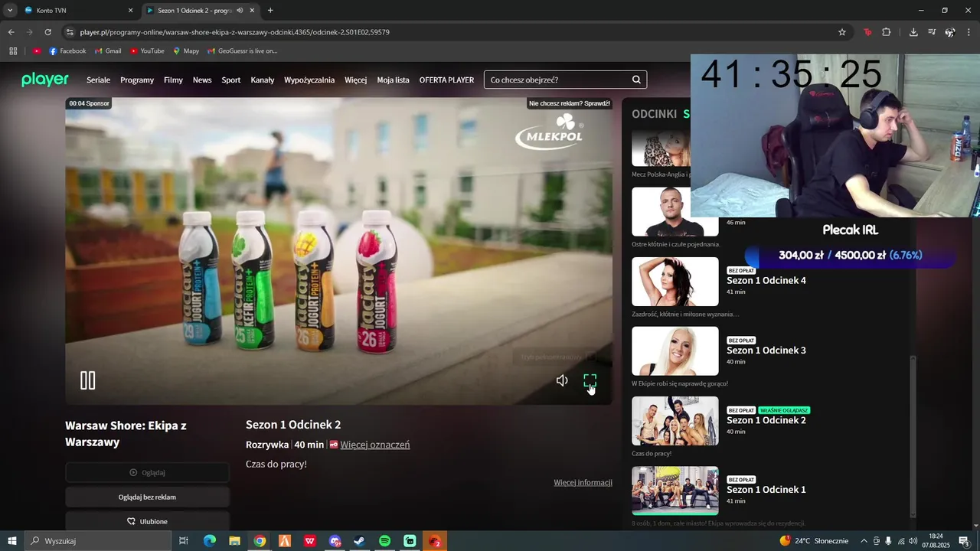Add to favorites with Ulubione button
980x551 pixels.
pos(147,521)
